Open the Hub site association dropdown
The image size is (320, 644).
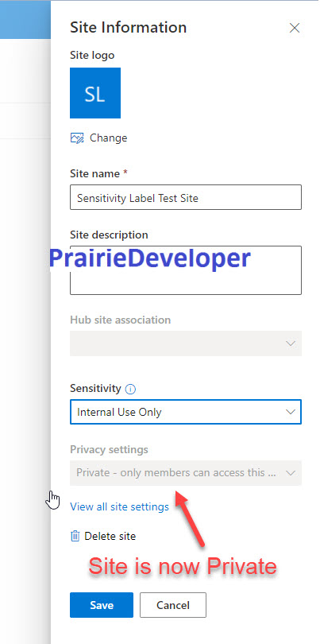186,343
